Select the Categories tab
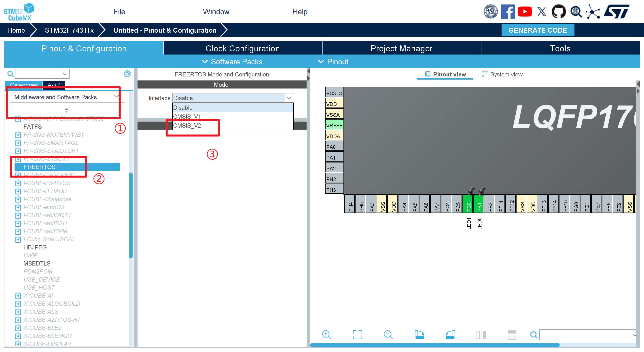 [24, 85]
